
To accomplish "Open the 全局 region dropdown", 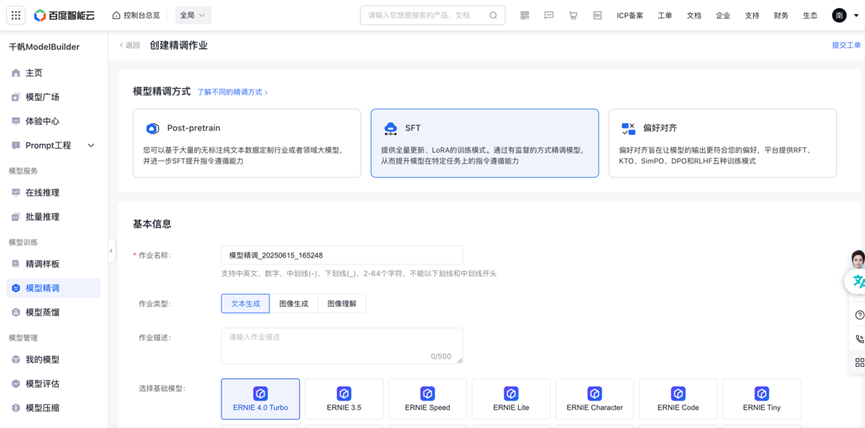I will point(193,15).
